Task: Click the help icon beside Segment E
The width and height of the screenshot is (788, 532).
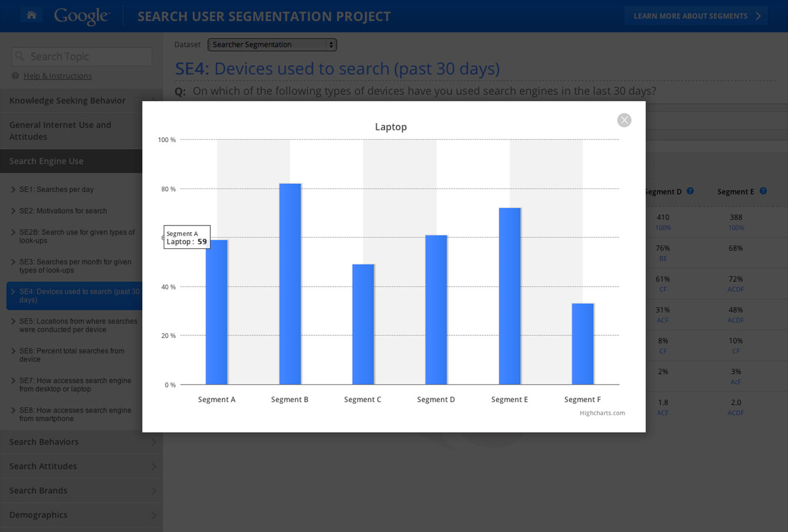Action: tap(763, 191)
